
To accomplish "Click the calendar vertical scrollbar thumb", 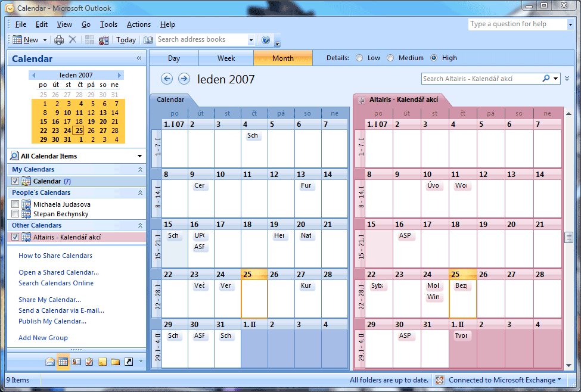I will 568,237.
